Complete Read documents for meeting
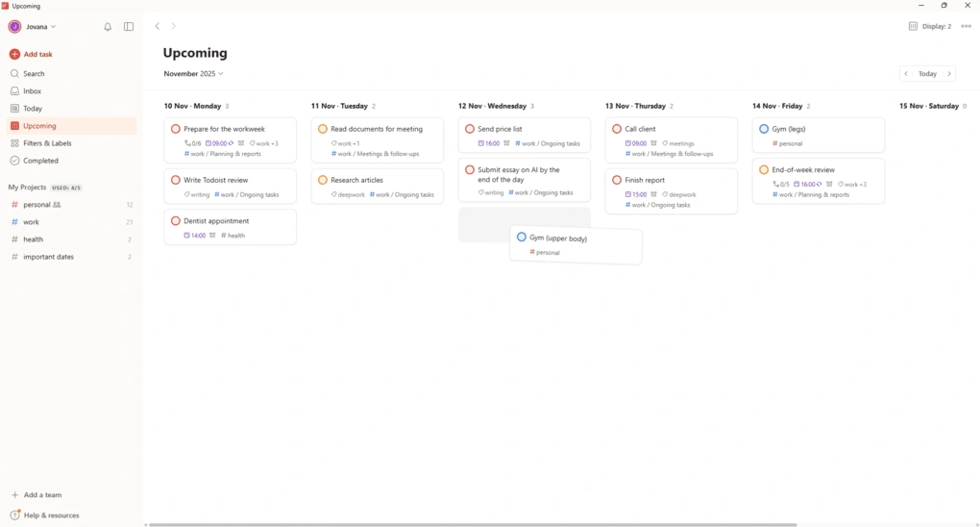980x527 pixels. coord(323,129)
